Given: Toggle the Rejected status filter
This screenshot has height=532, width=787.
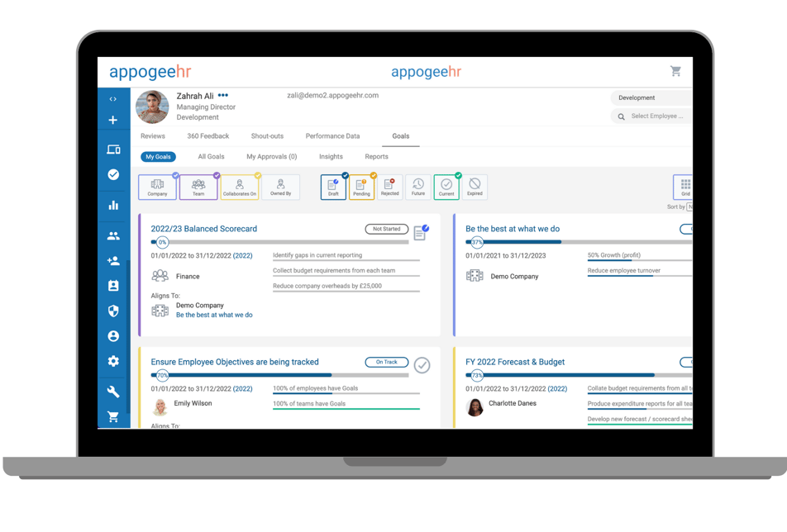Looking at the screenshot, I should (x=389, y=187).
